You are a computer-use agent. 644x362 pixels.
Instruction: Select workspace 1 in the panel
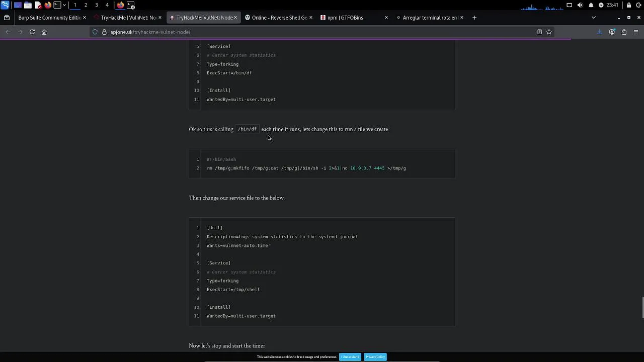tap(75, 5)
